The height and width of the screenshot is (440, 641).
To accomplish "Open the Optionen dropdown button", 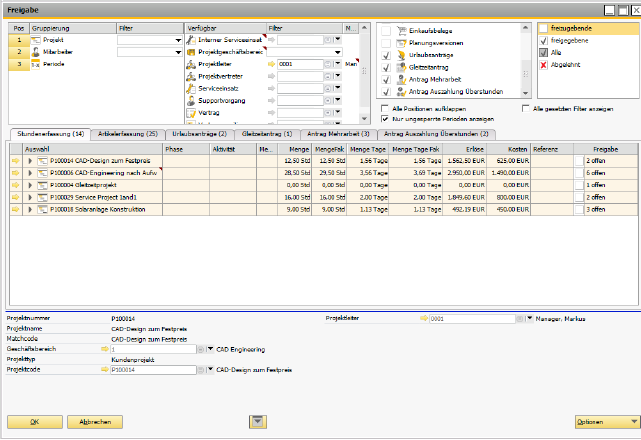I will tap(607, 422).
